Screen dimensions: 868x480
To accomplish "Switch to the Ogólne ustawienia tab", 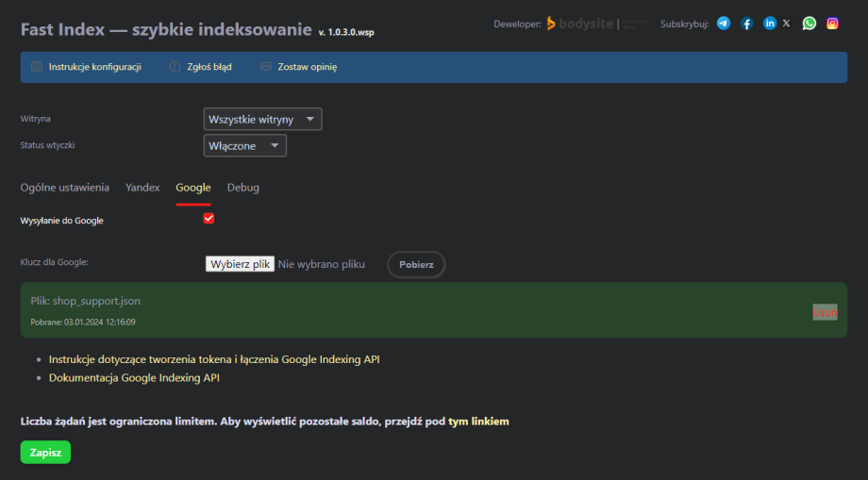I will coord(65,188).
